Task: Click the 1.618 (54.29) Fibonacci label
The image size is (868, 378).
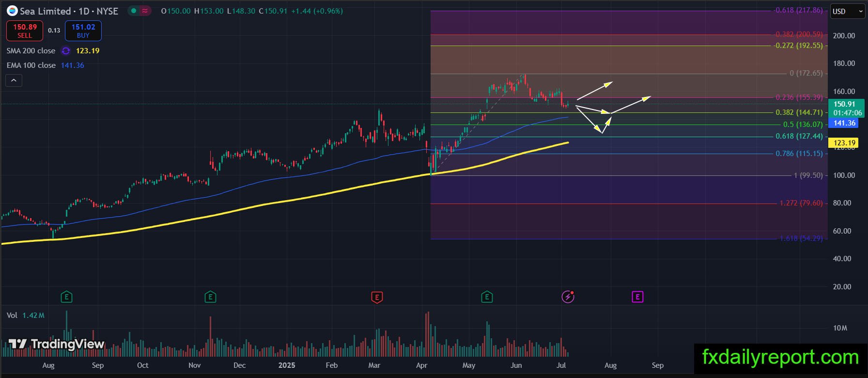Action: point(801,238)
